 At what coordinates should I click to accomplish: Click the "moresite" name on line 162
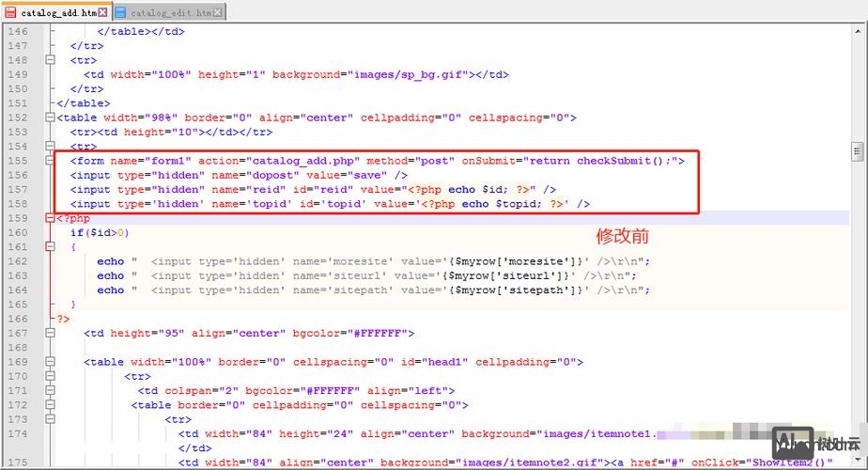tap(360, 261)
